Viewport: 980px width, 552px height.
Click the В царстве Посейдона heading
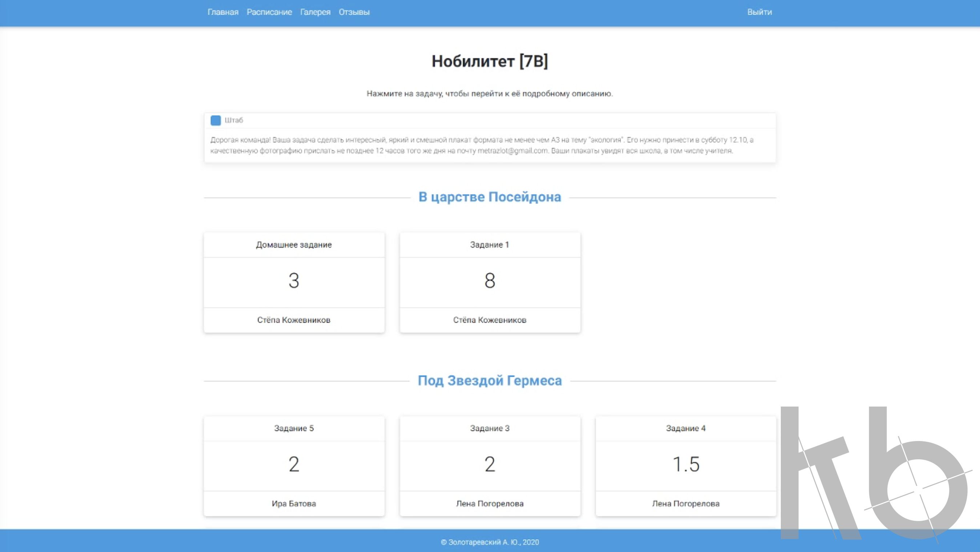point(490,197)
